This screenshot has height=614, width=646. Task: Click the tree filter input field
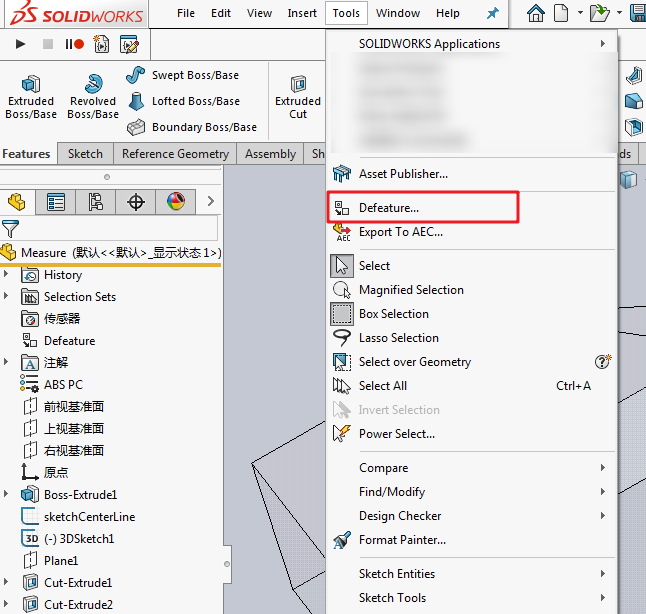[118, 228]
